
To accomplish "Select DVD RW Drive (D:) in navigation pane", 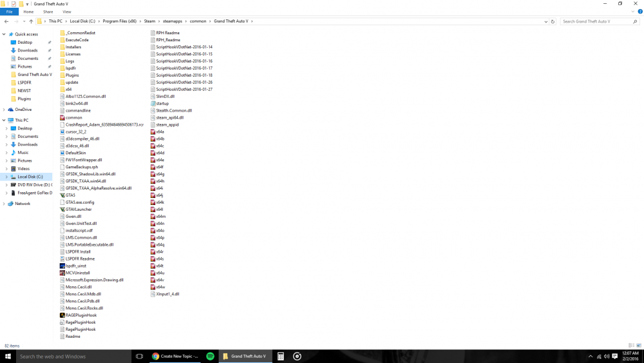I will coord(30,185).
